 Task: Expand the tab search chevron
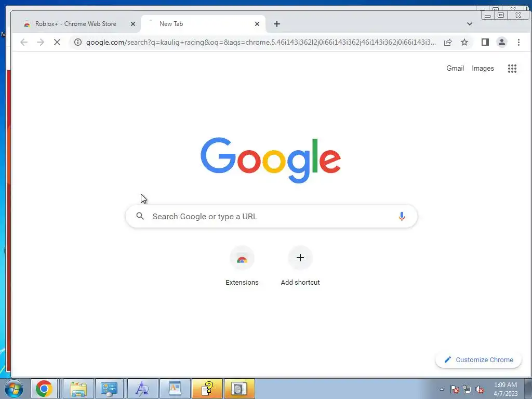tap(470, 24)
